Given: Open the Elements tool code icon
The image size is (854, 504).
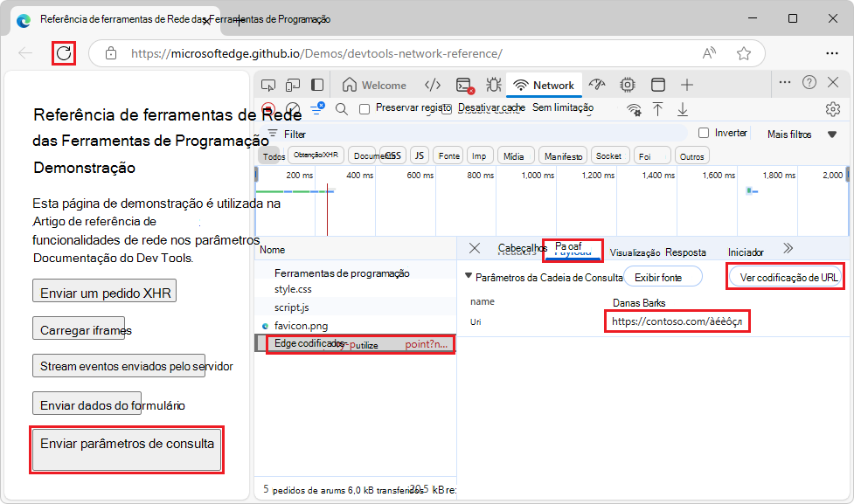Looking at the screenshot, I should (x=432, y=85).
